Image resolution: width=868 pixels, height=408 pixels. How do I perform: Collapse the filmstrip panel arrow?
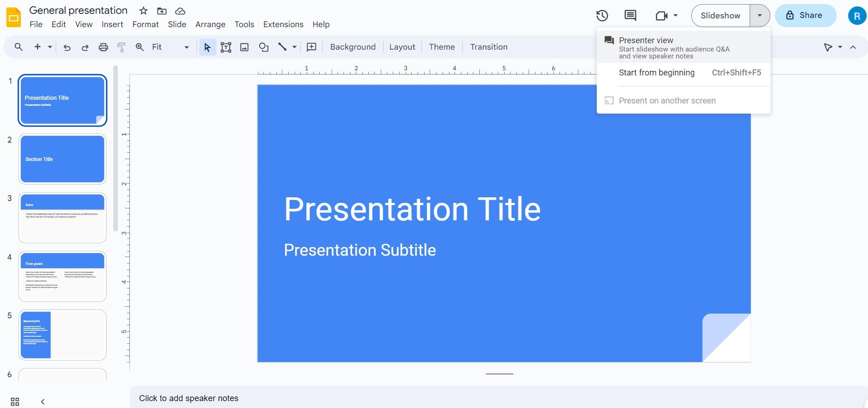[42, 402]
